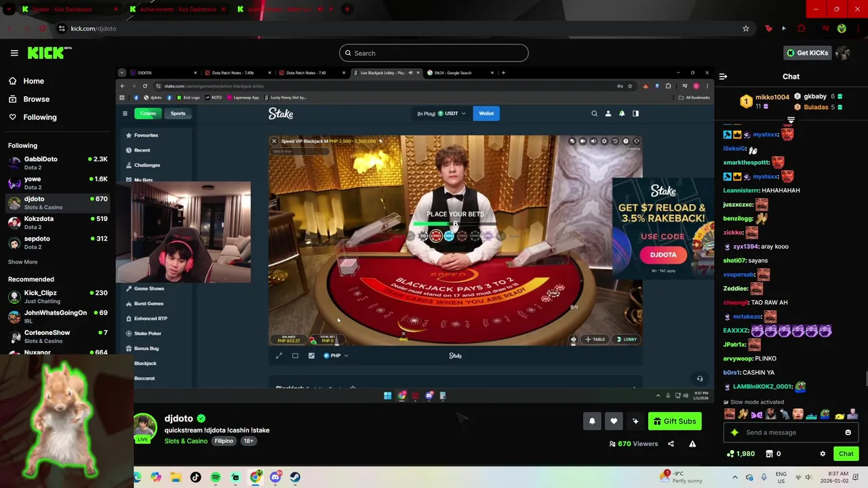868x488 pixels.
Task: Open the emoji picker in chat
Action: (848, 432)
